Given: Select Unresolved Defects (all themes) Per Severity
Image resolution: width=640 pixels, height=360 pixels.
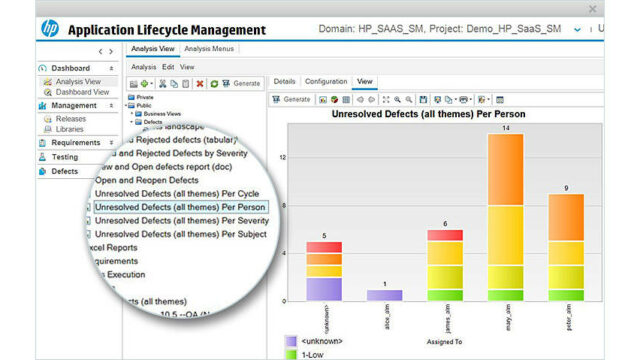Looking at the screenshot, I should (x=182, y=220).
